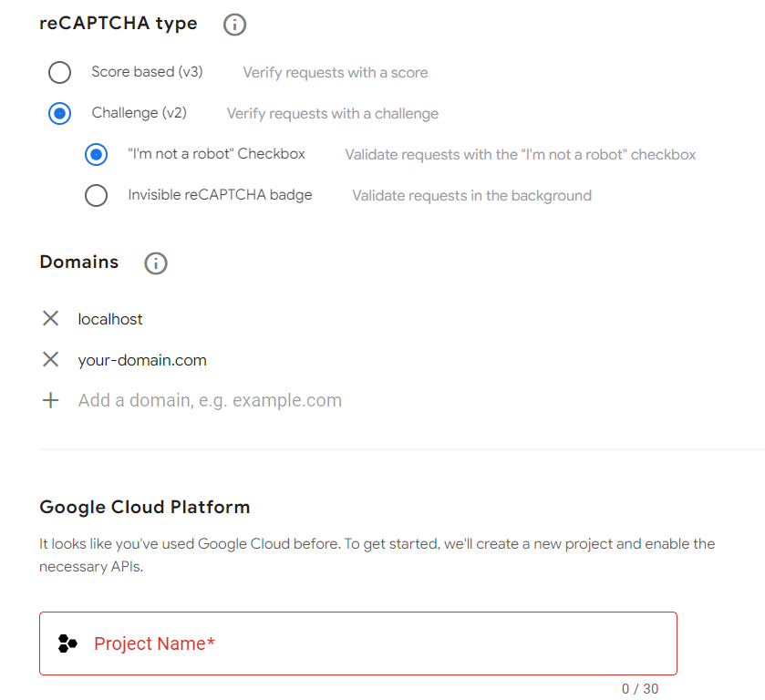Focus the Add a domain text field

tap(210, 400)
